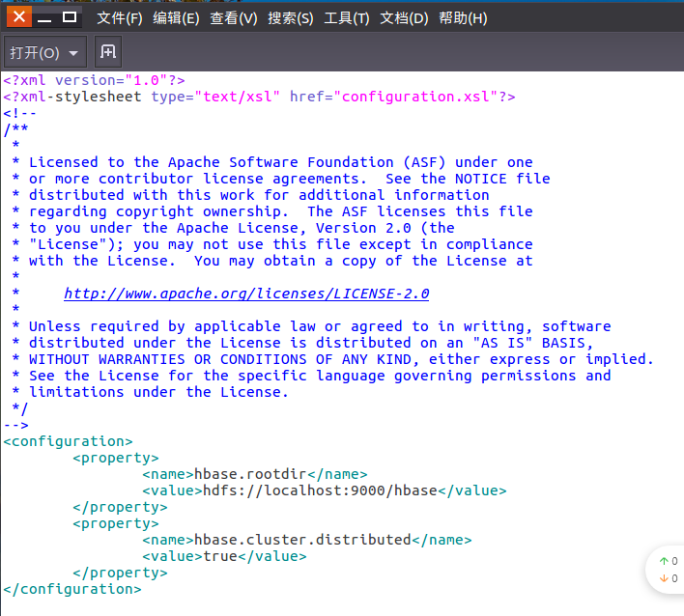
Task: Click the "text/xsl" type value
Action: pyautogui.click(x=237, y=97)
